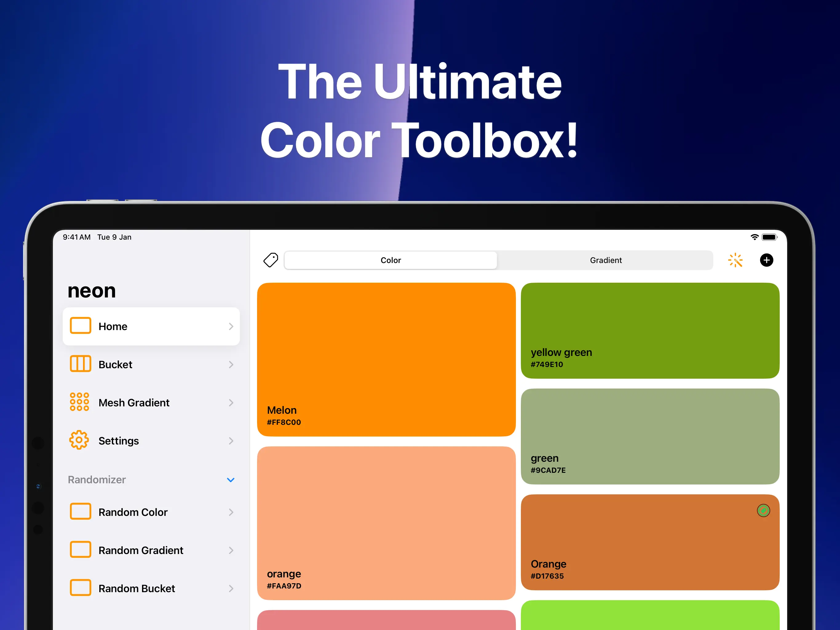Toggle the green checkmark on Orange card
The width and height of the screenshot is (840, 630).
[763, 511]
